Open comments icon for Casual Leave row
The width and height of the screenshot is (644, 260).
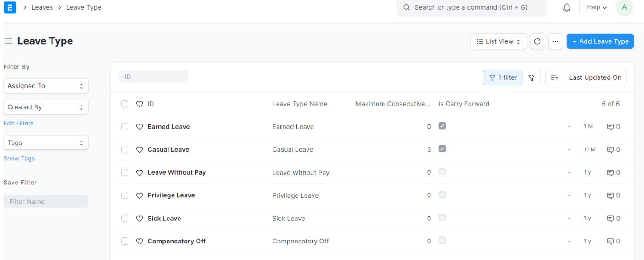(x=610, y=149)
